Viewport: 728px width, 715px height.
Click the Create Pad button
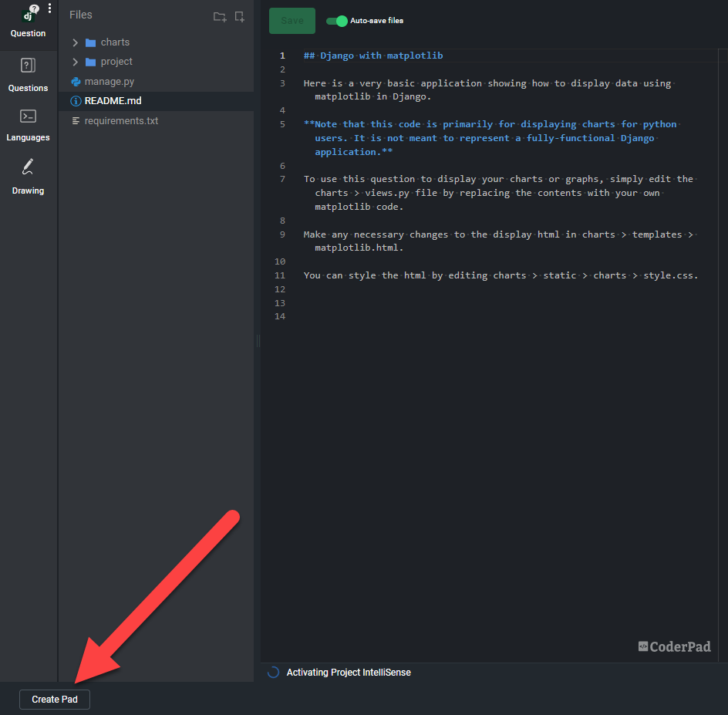(x=54, y=699)
